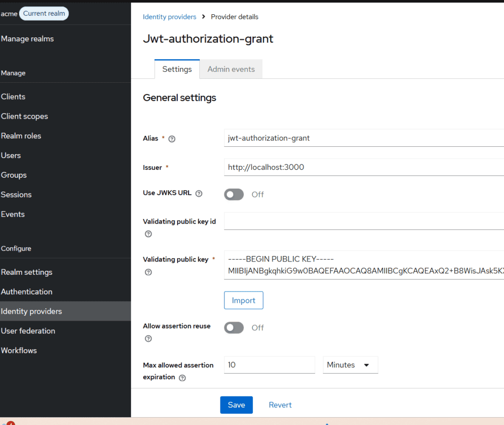Open the help tooltip for Use JWKS URL

(x=198, y=194)
